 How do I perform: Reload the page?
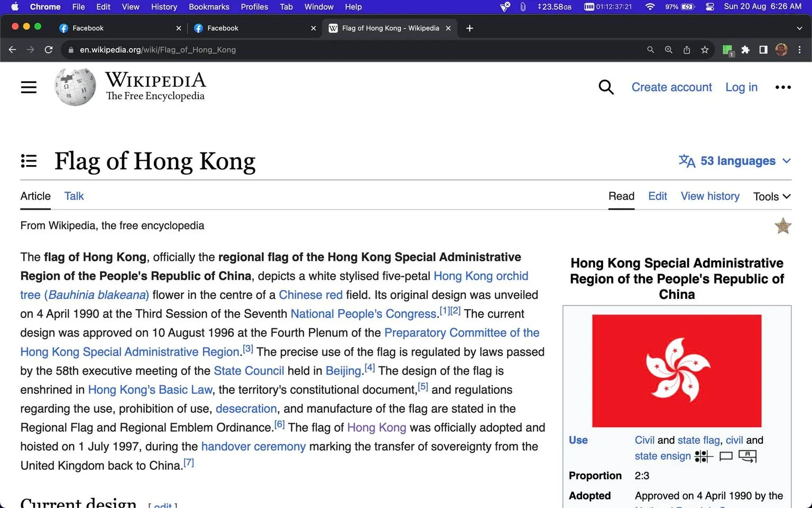tap(49, 50)
